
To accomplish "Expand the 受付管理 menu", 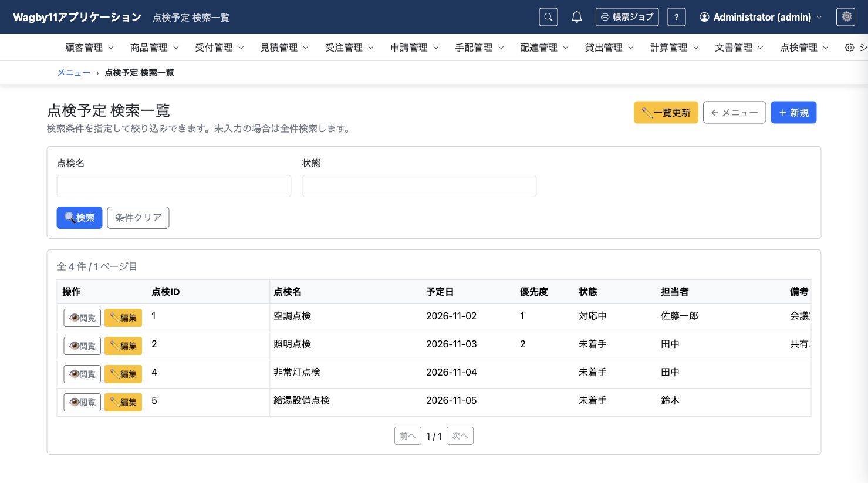I will 219,48.
